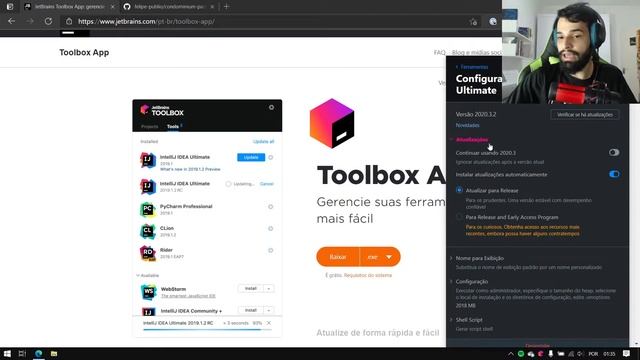Open Rider options gear
The height and width of the screenshot is (360, 640).
pyautogui.click(x=271, y=250)
